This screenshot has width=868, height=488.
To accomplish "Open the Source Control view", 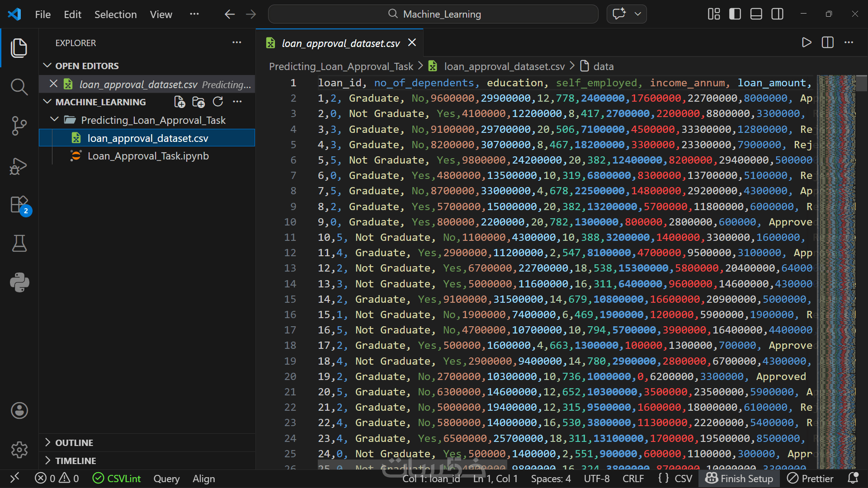I will (x=19, y=126).
